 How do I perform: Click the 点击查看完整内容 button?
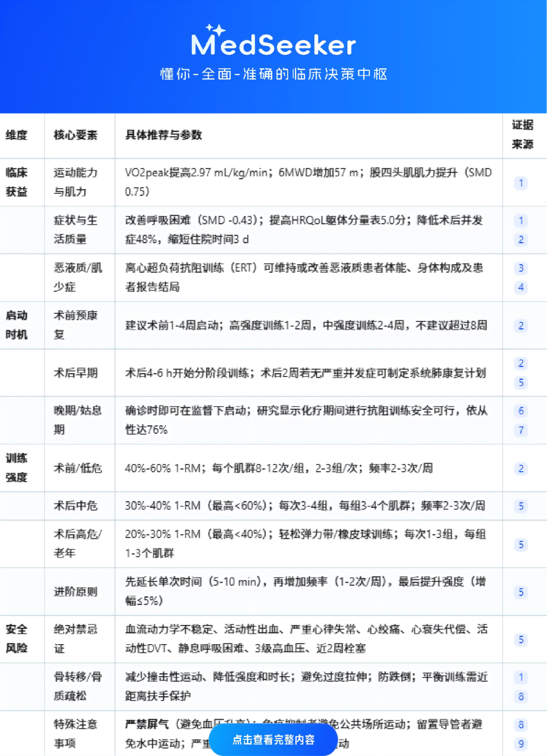(273, 740)
